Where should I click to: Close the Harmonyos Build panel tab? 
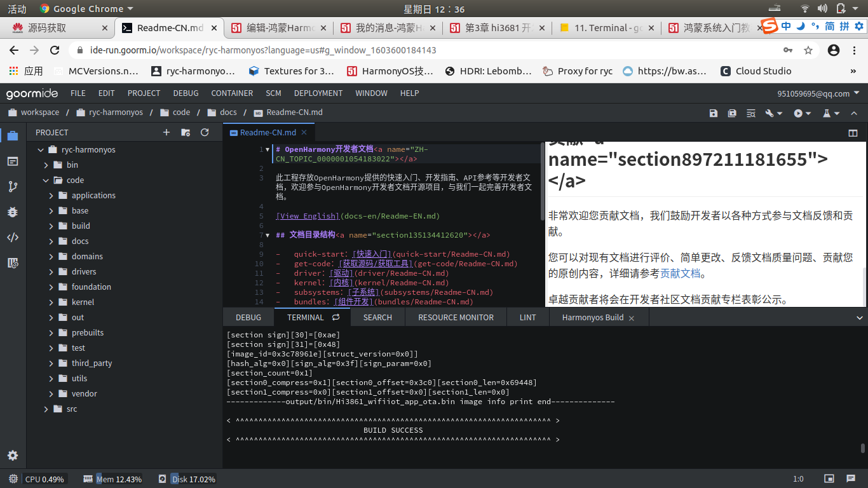pos(632,318)
